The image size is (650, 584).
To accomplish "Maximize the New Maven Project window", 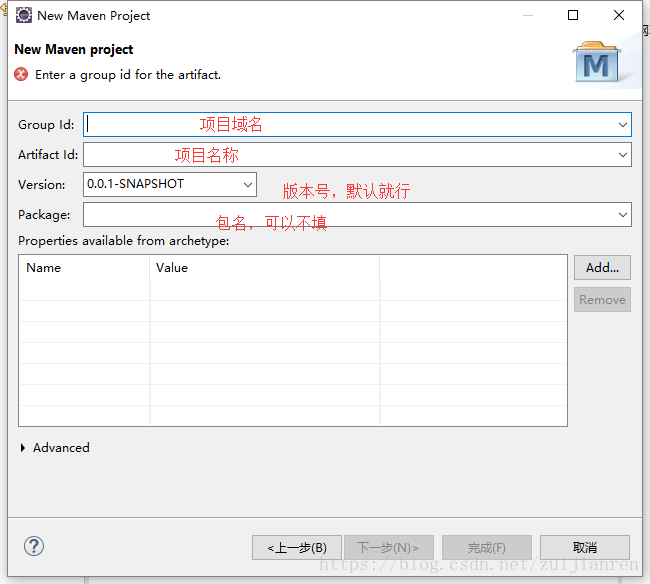I will coord(573,15).
